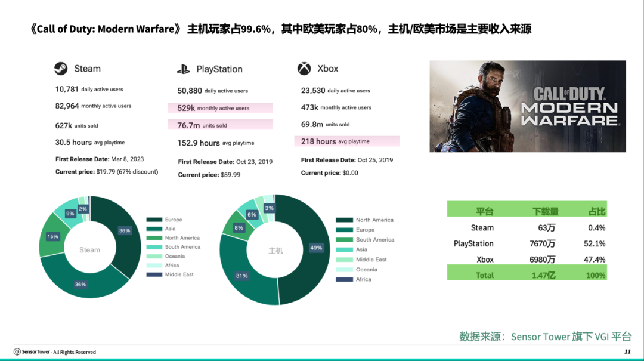Select Asia color swatch in Steam chart legend

tap(154, 229)
